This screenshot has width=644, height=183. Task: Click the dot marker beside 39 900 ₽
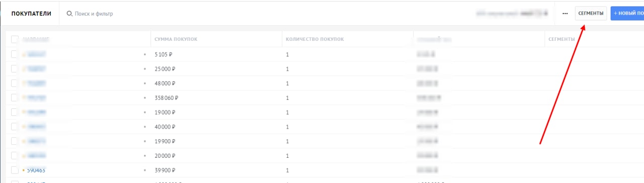click(x=145, y=170)
